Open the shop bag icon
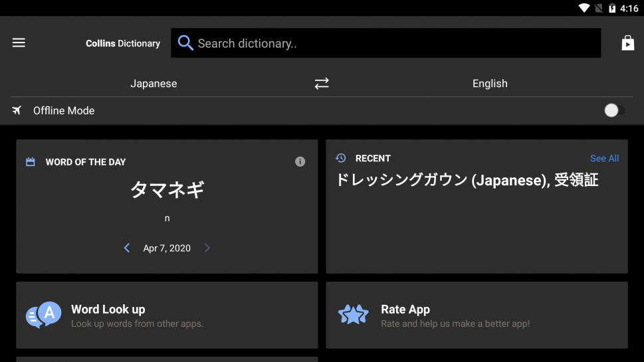 point(627,43)
